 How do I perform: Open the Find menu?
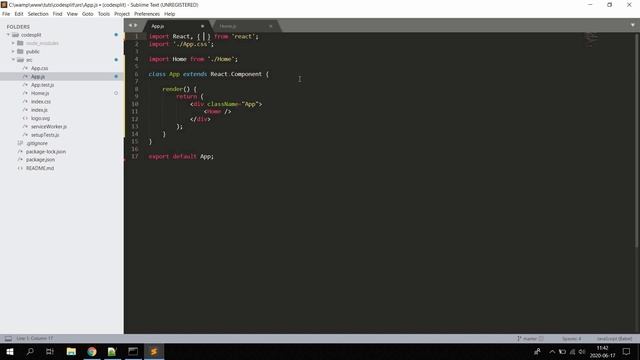pos(58,14)
